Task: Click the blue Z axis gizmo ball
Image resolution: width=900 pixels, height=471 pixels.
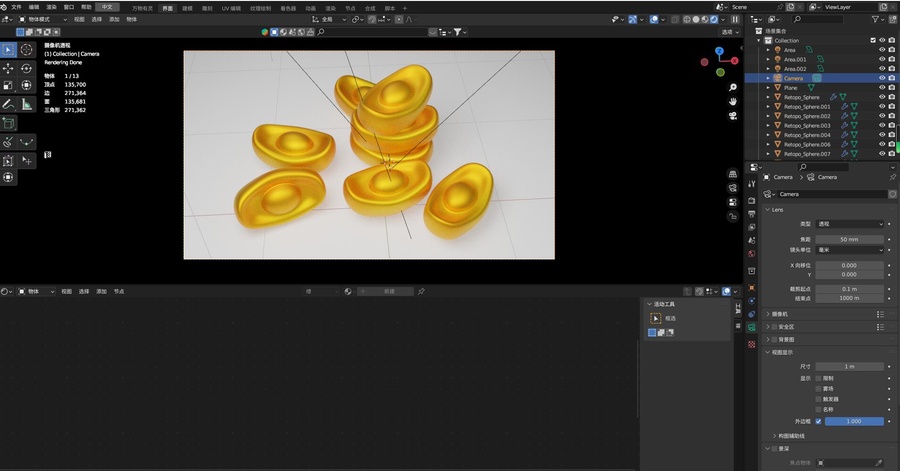Action: pyautogui.click(x=719, y=51)
